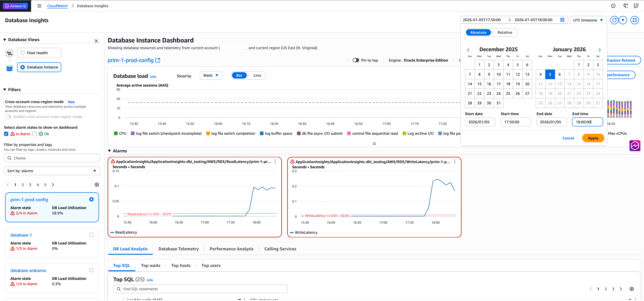Click control file sequential read swatch
This screenshot has width=644, height=301.
349,133
